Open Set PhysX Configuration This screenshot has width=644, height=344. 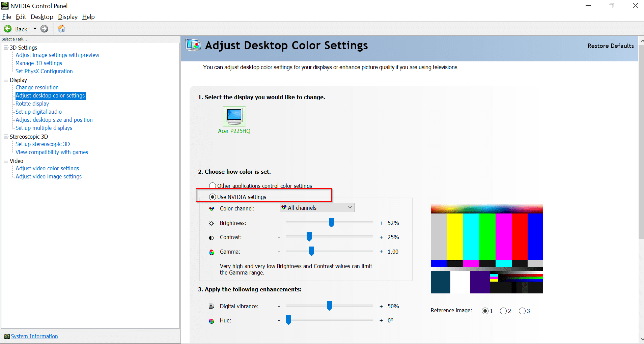[44, 71]
